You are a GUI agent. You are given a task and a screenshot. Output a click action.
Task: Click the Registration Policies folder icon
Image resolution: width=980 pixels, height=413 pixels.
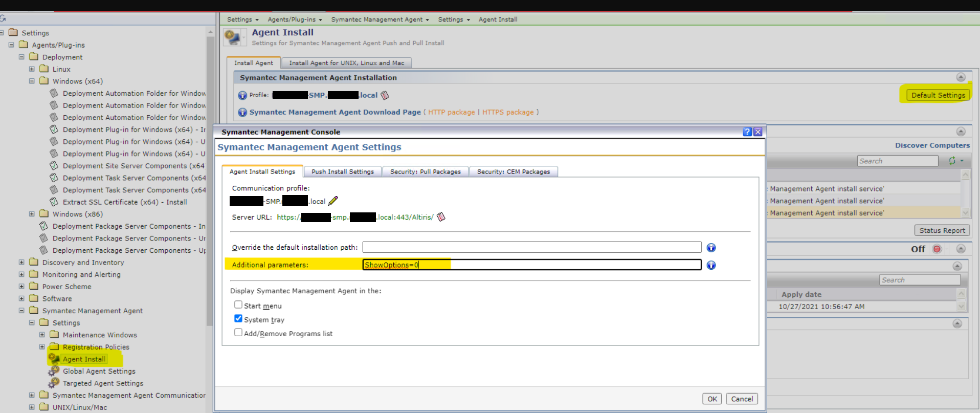point(54,346)
